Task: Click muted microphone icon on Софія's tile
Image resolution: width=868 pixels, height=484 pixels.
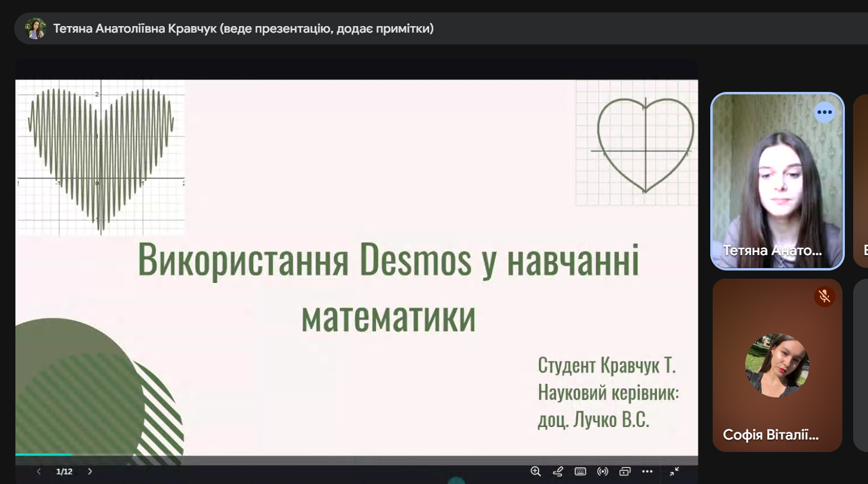Action: pyautogui.click(x=824, y=296)
